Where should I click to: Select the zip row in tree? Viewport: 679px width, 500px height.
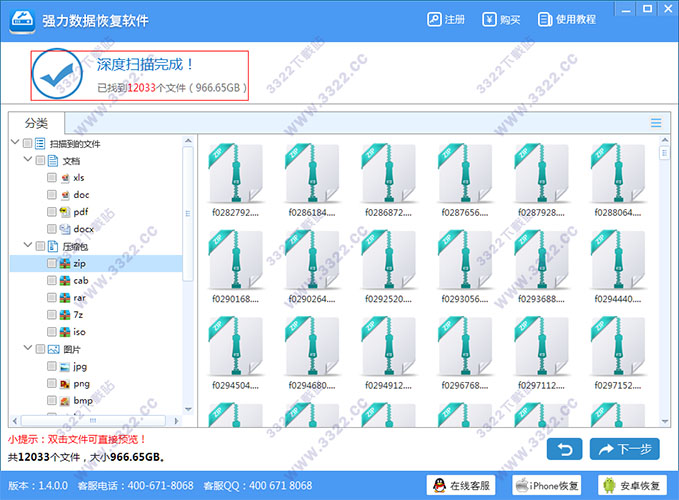point(96,263)
